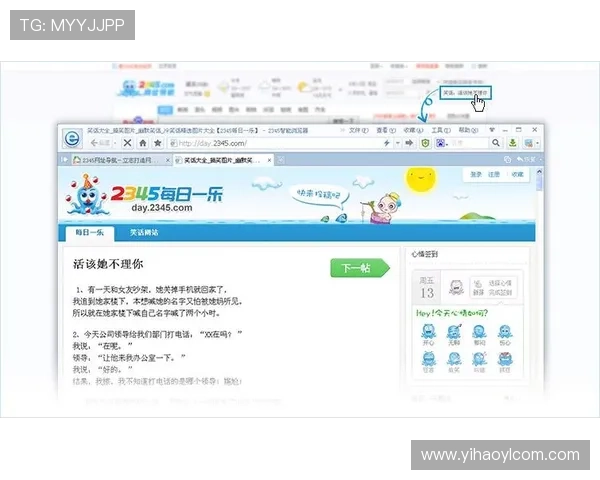Click the 收藏 link in the page header

click(x=517, y=175)
